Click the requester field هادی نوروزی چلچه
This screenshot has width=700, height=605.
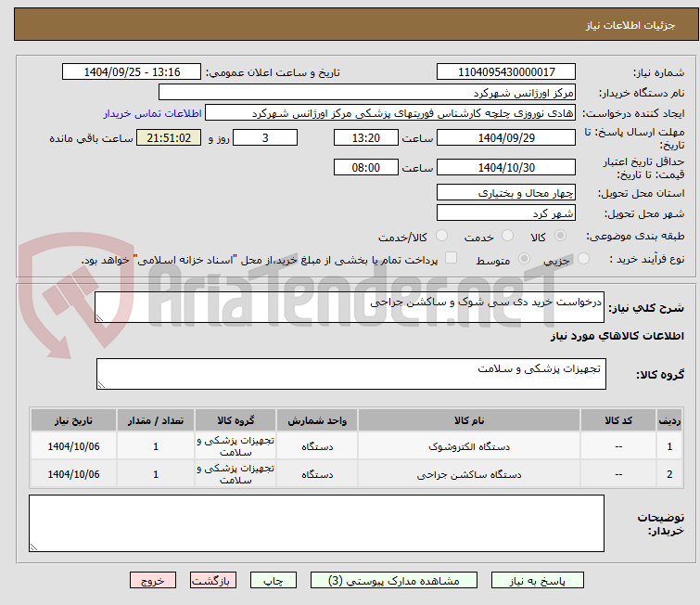(390, 113)
